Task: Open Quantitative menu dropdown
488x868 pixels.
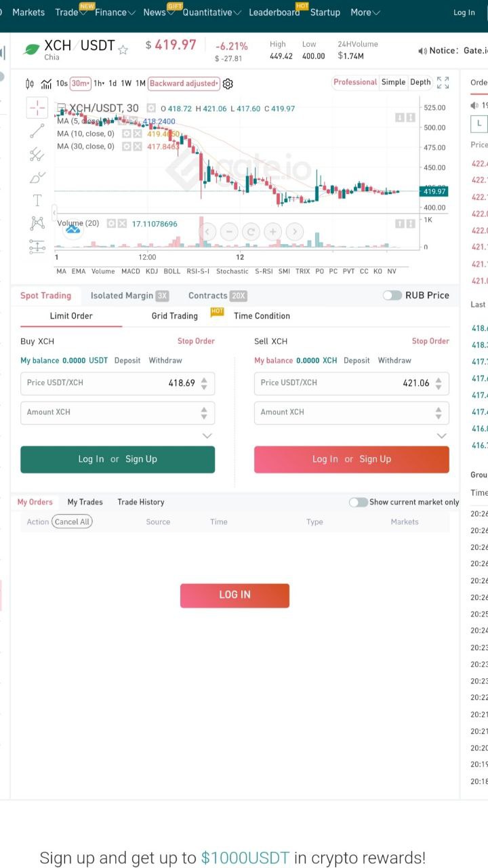Action: [x=211, y=12]
